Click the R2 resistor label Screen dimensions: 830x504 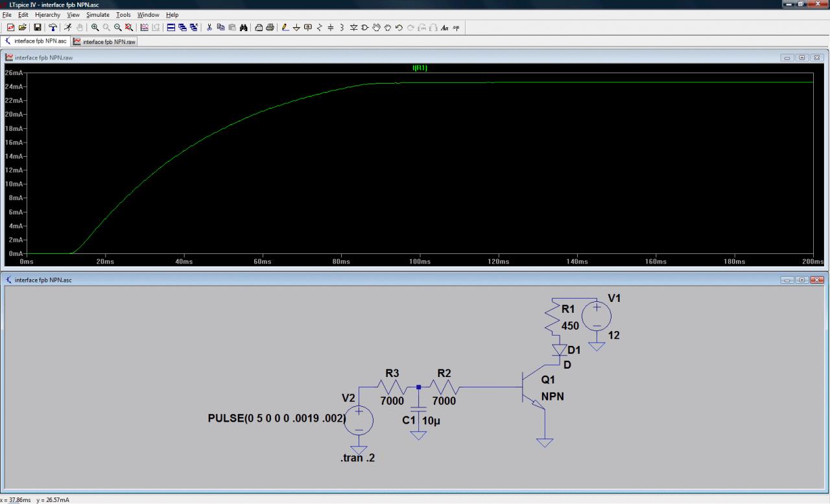pos(444,373)
